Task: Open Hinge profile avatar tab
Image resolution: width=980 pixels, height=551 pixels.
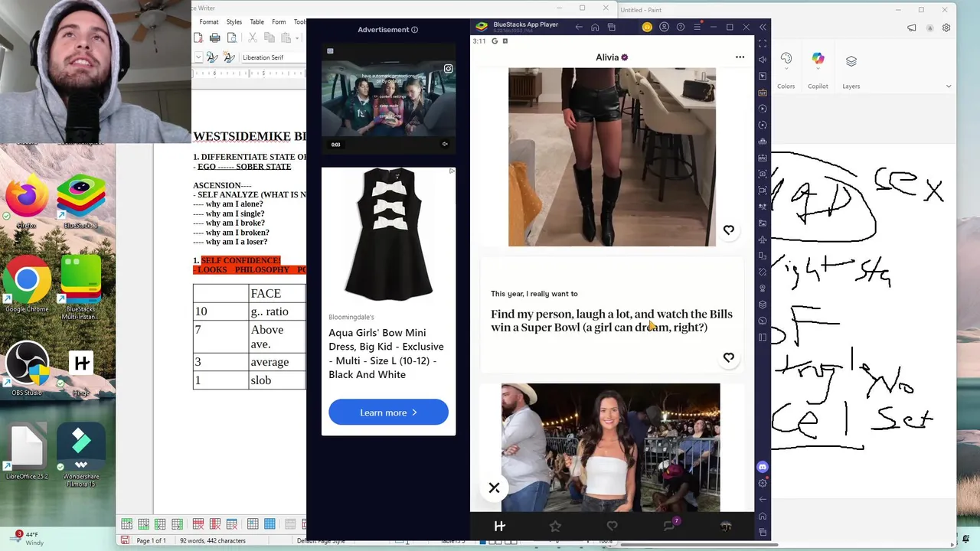Action: click(726, 526)
